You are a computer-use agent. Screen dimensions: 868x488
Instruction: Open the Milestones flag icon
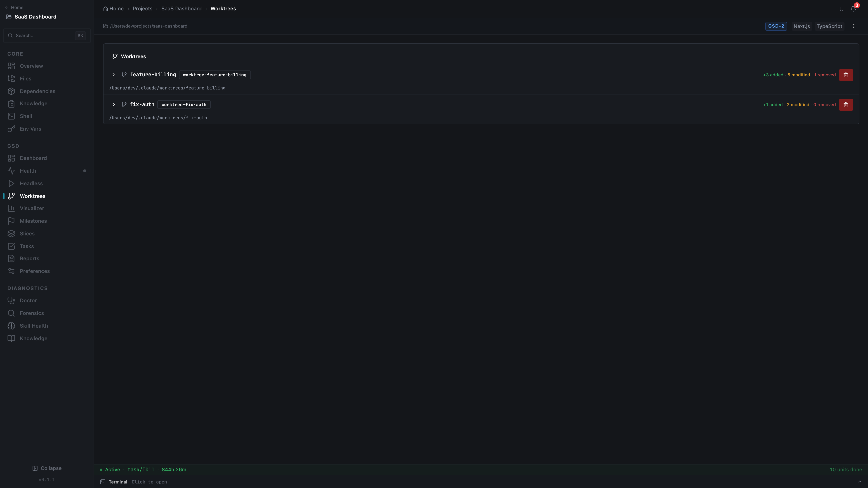11,221
